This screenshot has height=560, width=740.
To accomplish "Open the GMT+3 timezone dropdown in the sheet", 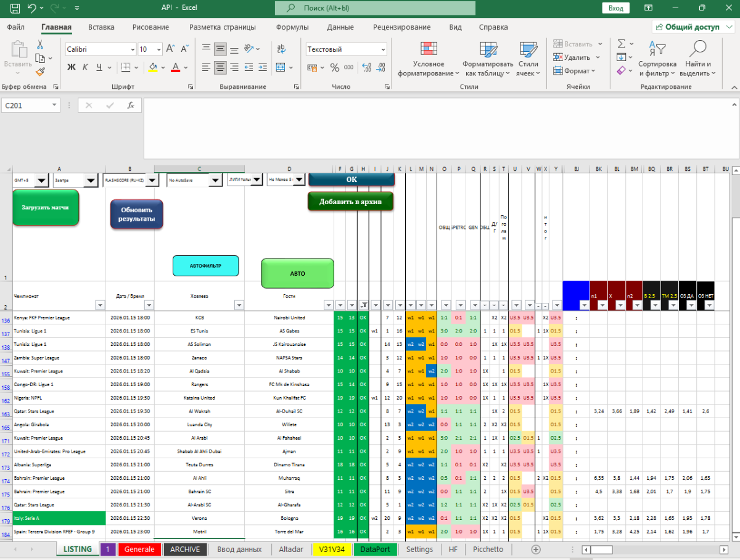I will [x=41, y=181].
